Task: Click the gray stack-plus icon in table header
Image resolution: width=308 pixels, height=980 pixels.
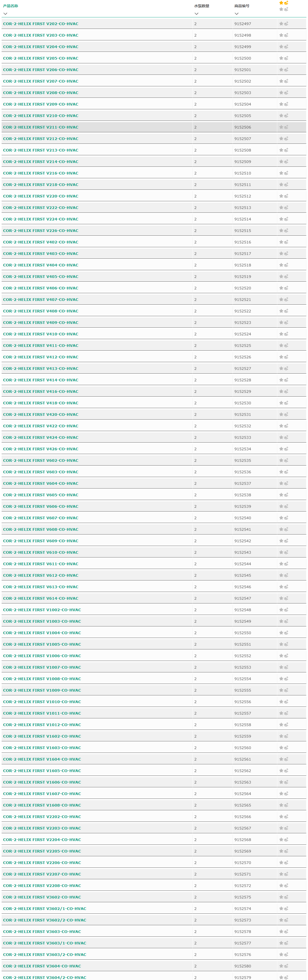Action: [286, 9]
